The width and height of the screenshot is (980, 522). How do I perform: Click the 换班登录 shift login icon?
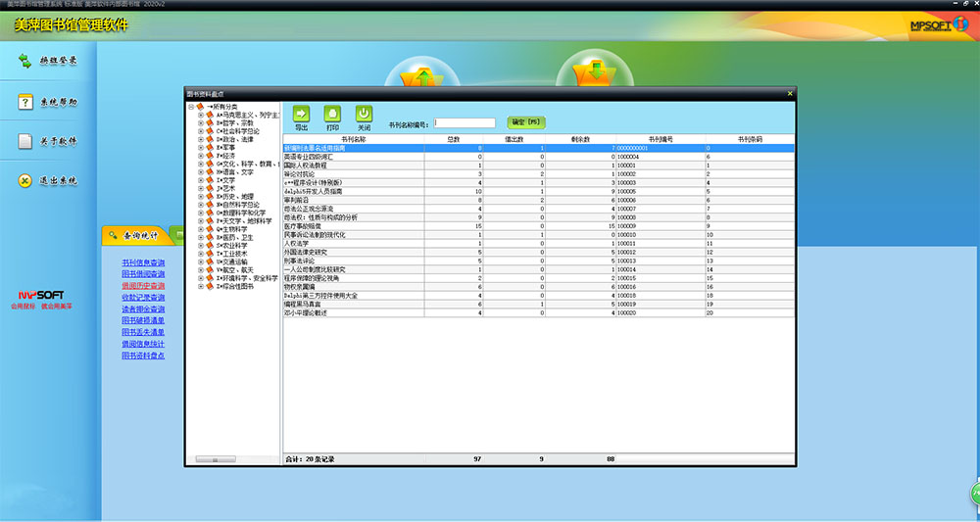click(x=25, y=62)
